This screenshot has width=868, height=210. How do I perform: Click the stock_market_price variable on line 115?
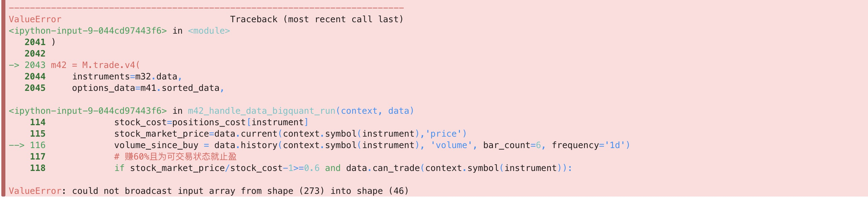tap(161, 134)
